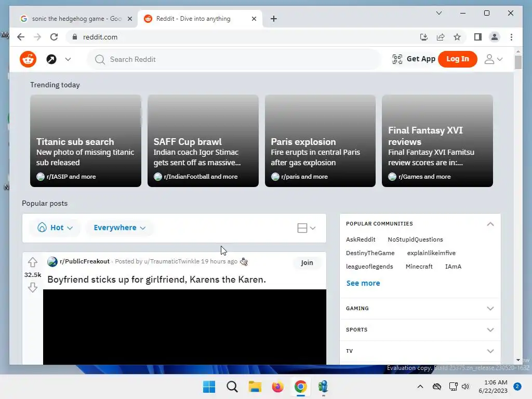Select the Reddit - Dive into anything tab
This screenshot has width=532, height=399.
coord(200,19)
